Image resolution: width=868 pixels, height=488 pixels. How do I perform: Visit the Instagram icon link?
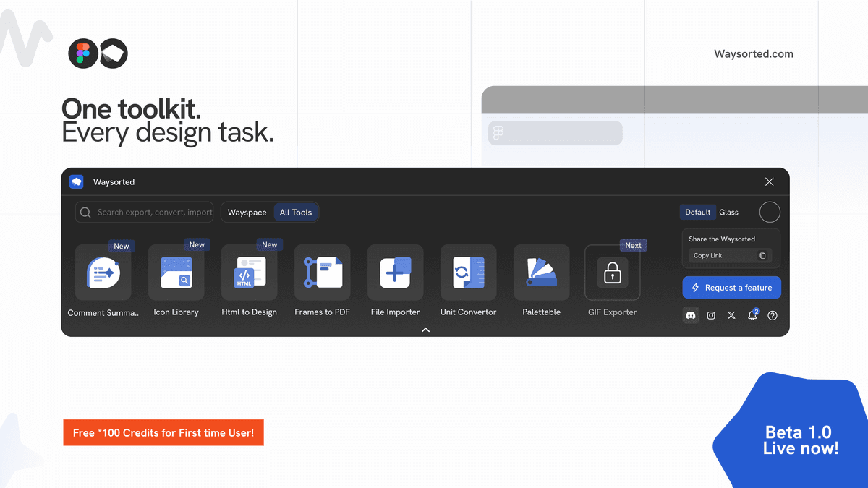pyautogui.click(x=711, y=315)
